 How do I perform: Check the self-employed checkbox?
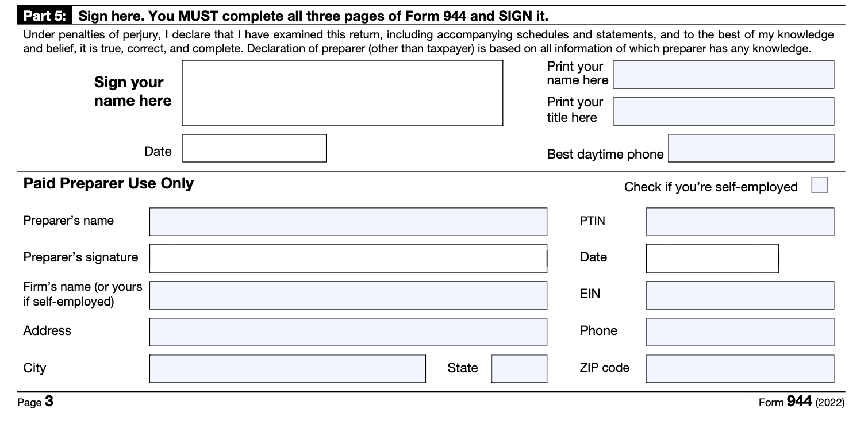[x=819, y=186]
